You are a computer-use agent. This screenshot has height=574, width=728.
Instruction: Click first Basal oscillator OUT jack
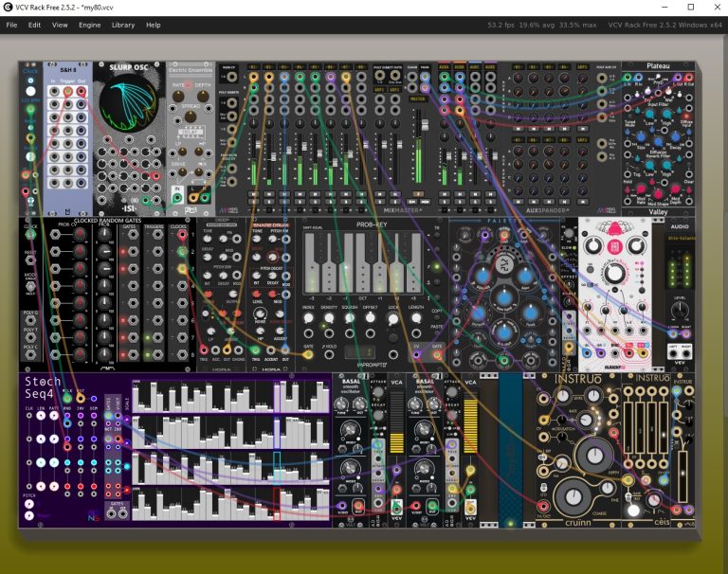[358, 505]
